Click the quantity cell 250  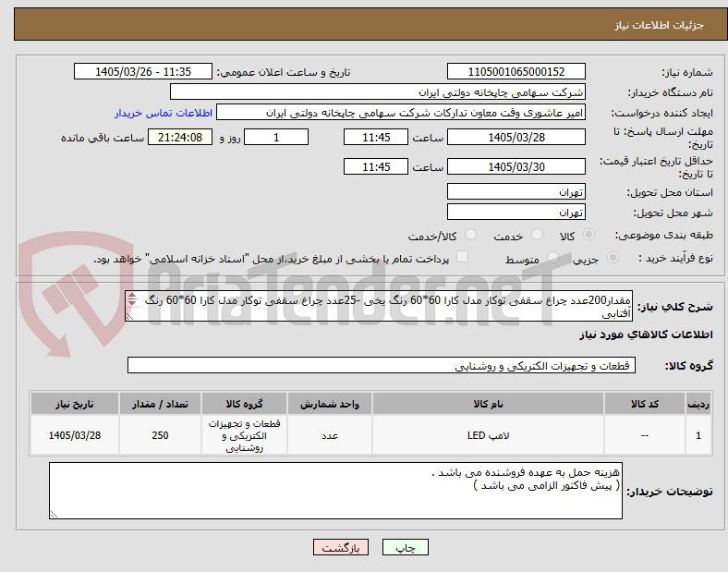160,435
